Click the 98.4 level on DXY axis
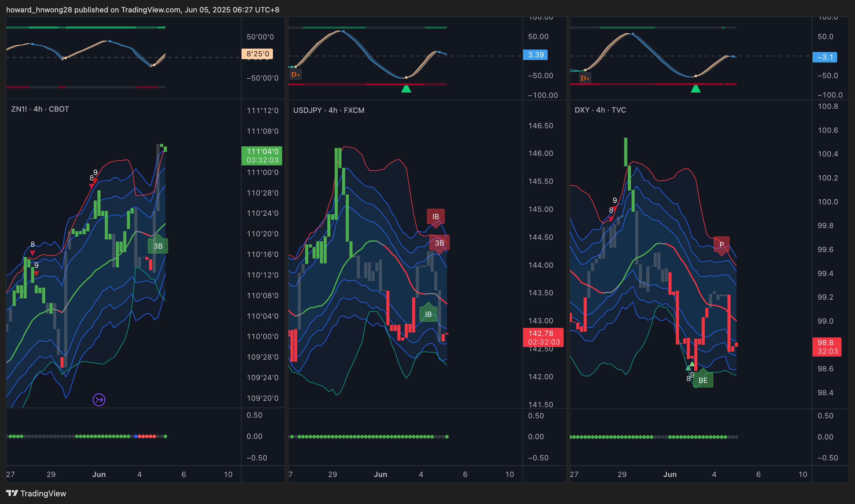 tap(825, 393)
